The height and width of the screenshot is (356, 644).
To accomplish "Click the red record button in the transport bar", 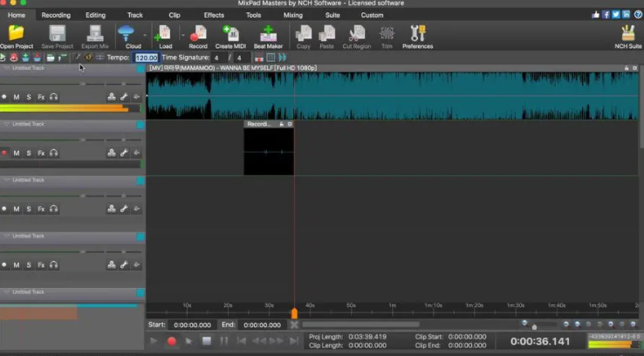I will (x=172, y=341).
